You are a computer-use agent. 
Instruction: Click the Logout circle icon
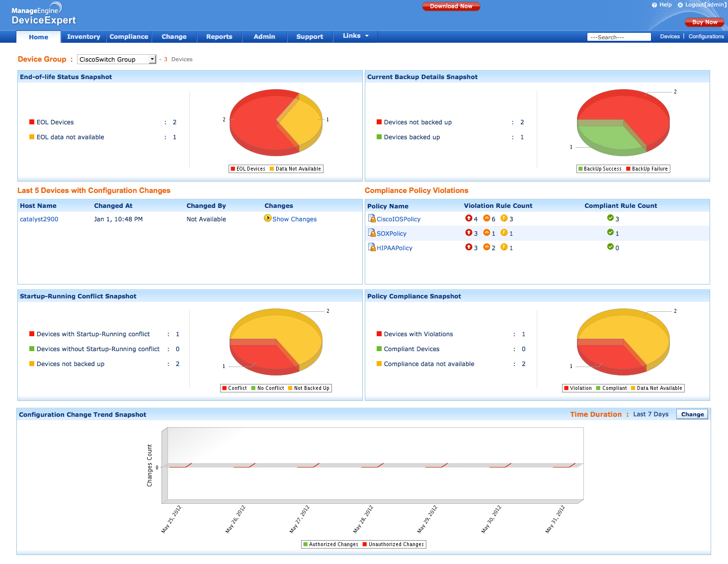click(680, 5)
